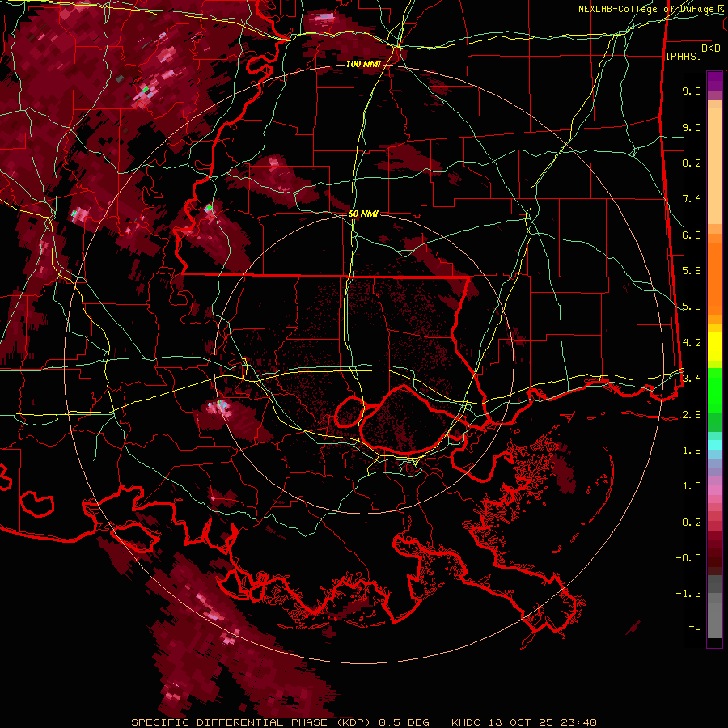728x728 pixels.
Task: Click the 1.8 value on the color scale
Action: [x=692, y=450]
